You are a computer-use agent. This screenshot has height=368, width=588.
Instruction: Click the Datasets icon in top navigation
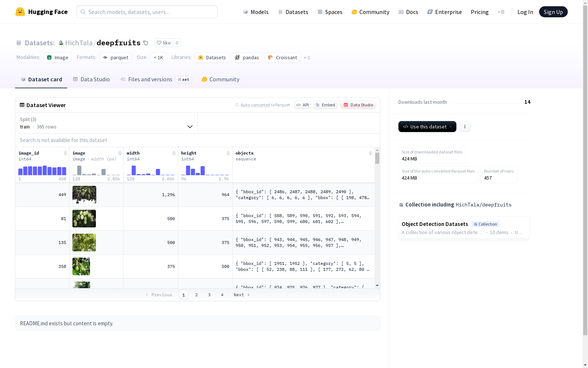tap(280, 12)
